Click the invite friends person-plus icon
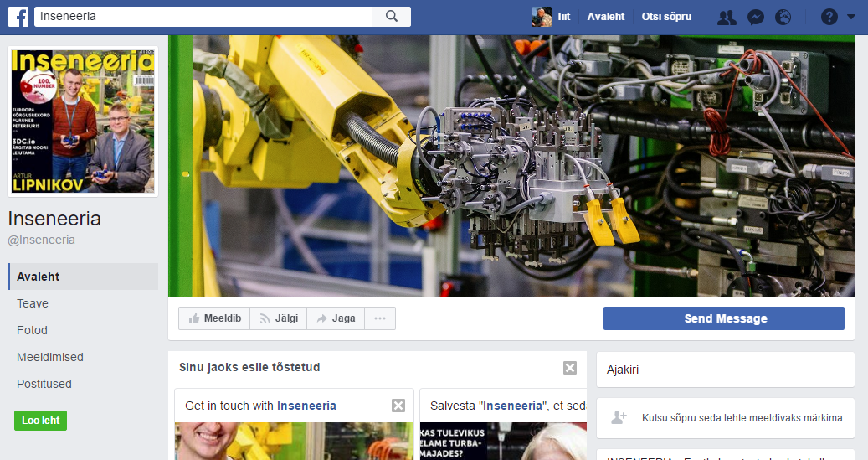 click(x=619, y=417)
